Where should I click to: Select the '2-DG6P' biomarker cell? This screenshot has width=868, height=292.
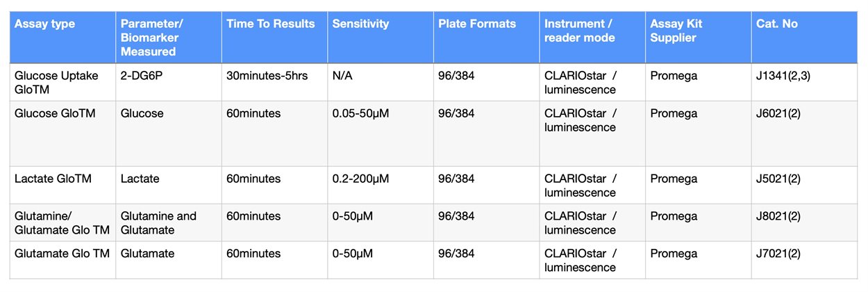click(x=141, y=76)
